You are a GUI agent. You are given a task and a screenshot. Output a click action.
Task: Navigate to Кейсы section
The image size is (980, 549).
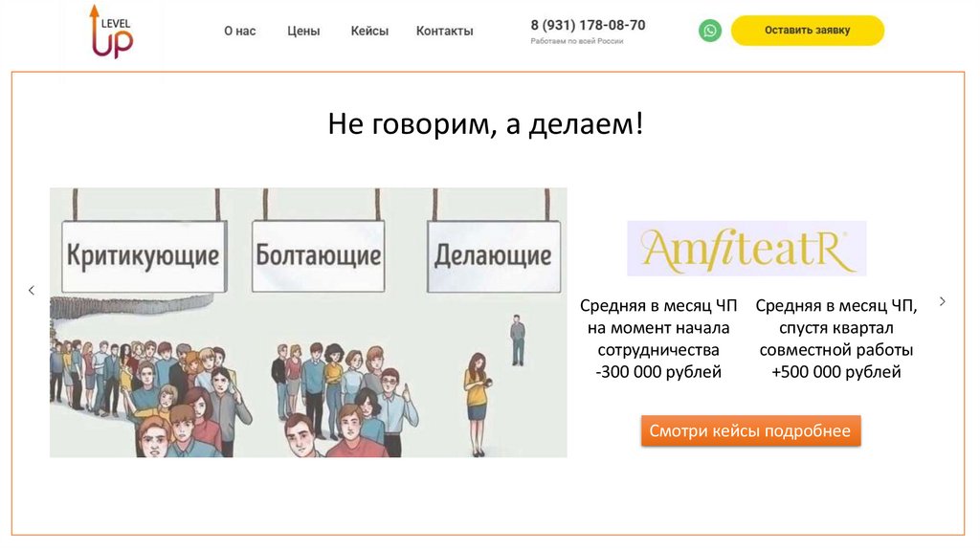click(x=369, y=31)
